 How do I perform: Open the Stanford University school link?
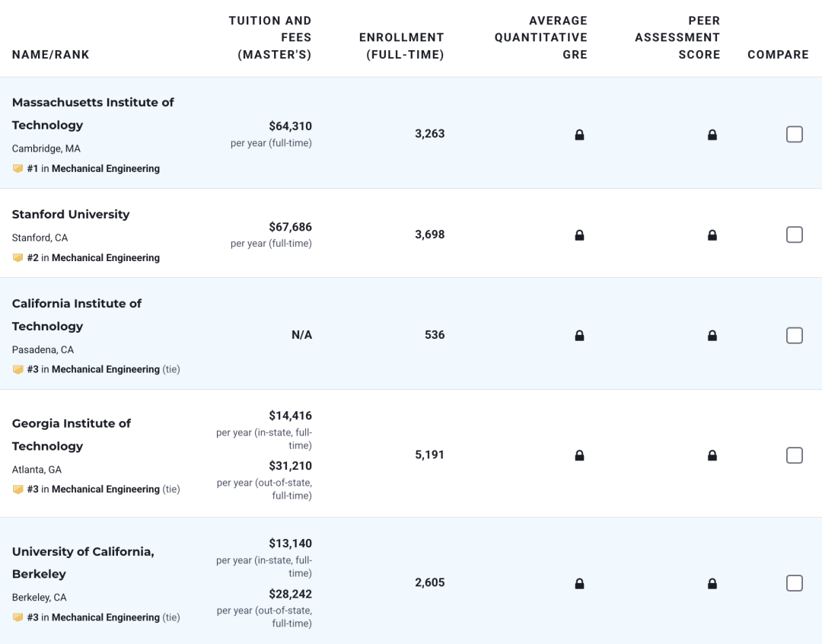(x=71, y=215)
